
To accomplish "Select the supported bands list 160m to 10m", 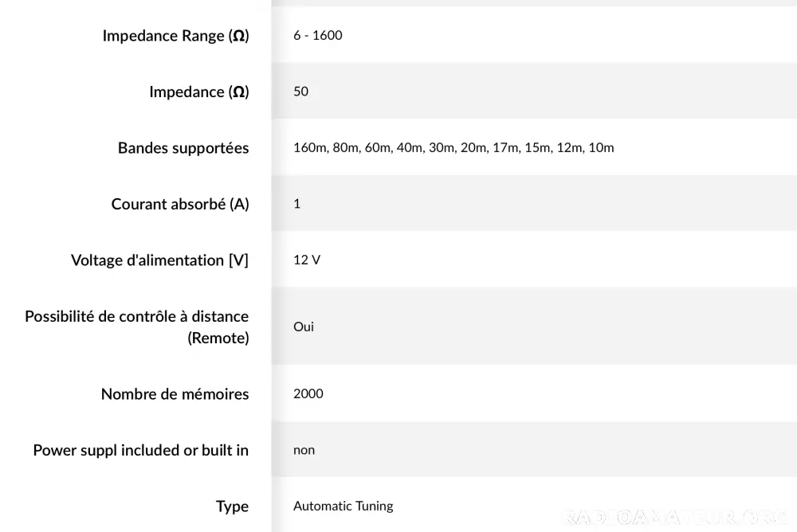I will point(453,147).
